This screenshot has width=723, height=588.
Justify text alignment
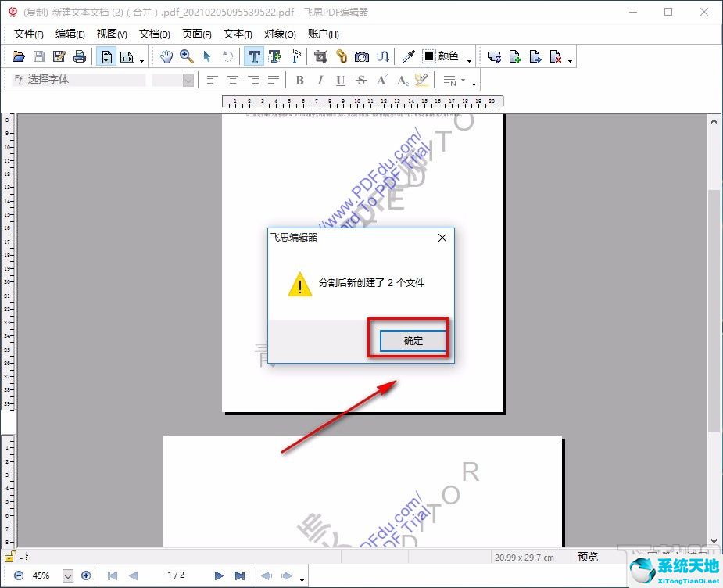coord(274,81)
